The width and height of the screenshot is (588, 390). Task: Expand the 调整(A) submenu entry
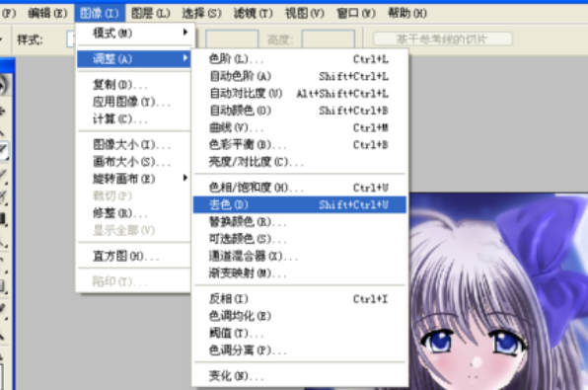pyautogui.click(x=134, y=59)
